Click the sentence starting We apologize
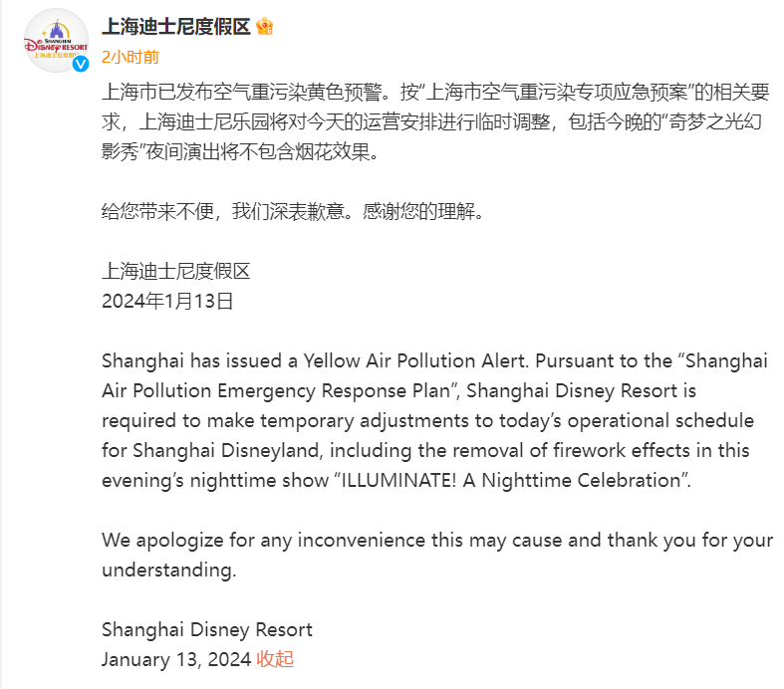Viewport: 784px width, 689px height. 436,541
